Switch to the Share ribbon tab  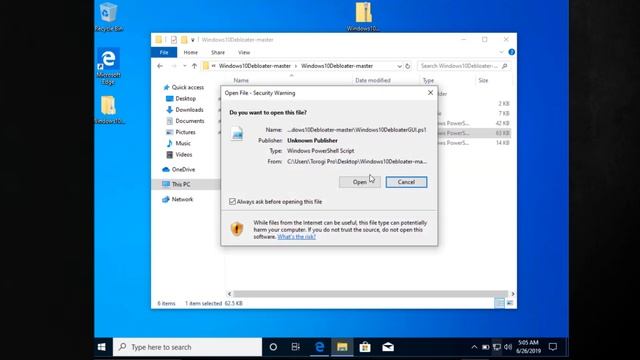coord(218,53)
